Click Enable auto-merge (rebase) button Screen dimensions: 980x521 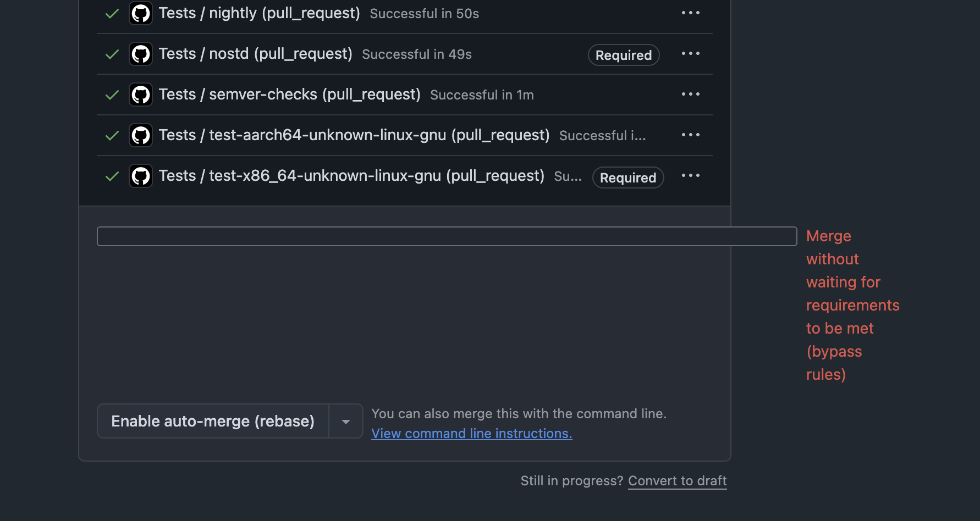pyautogui.click(x=213, y=422)
